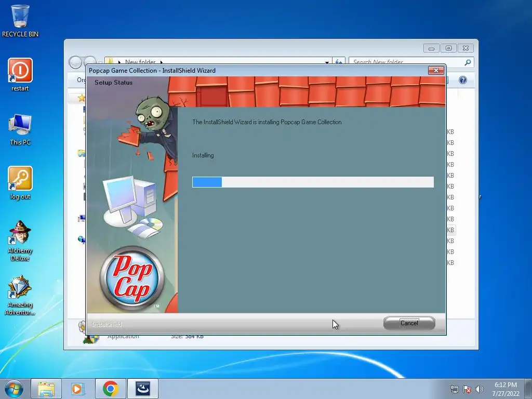Open File Explorer from the taskbar
Screen dimensions: 532x399
pyautogui.click(x=46, y=389)
